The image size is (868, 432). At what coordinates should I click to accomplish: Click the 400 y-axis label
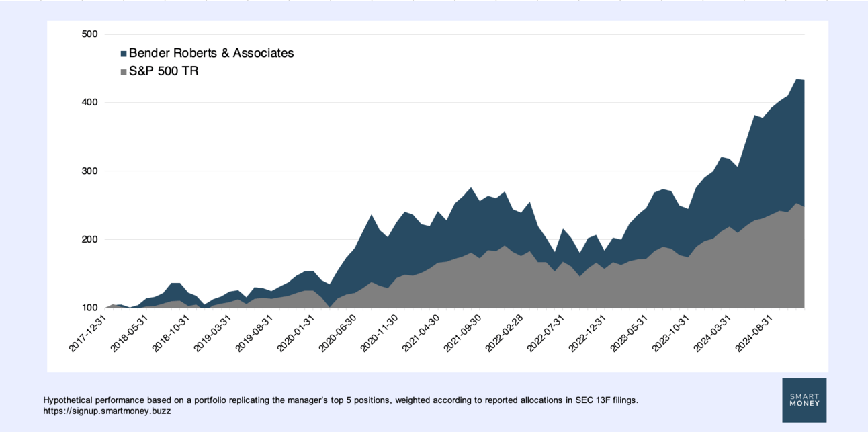click(89, 103)
